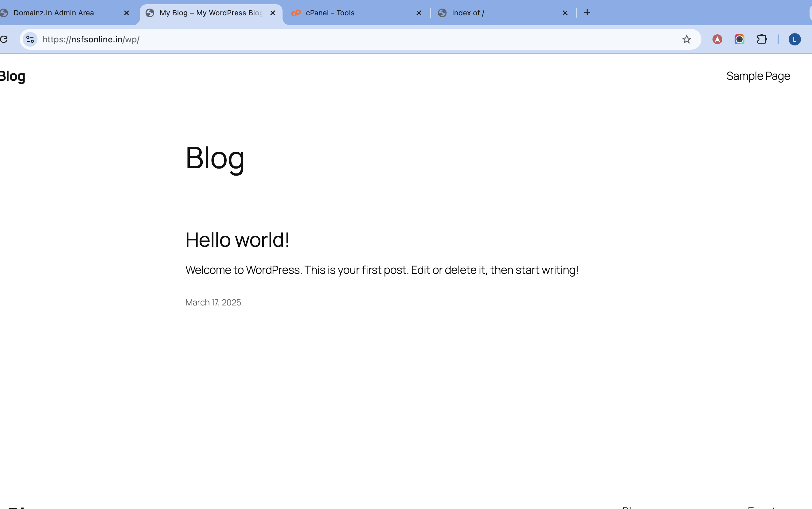Close the My Blog WordPress tab

tap(273, 13)
